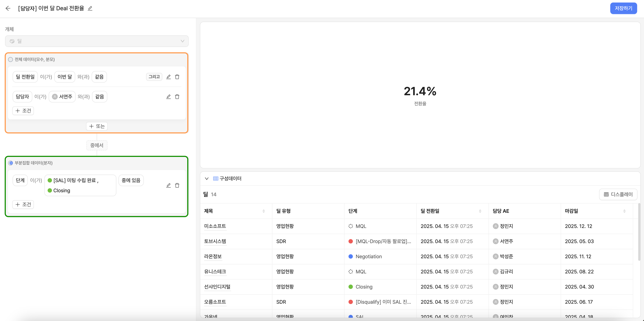
Task: Delete the 단계 condition
Action: [177, 185]
